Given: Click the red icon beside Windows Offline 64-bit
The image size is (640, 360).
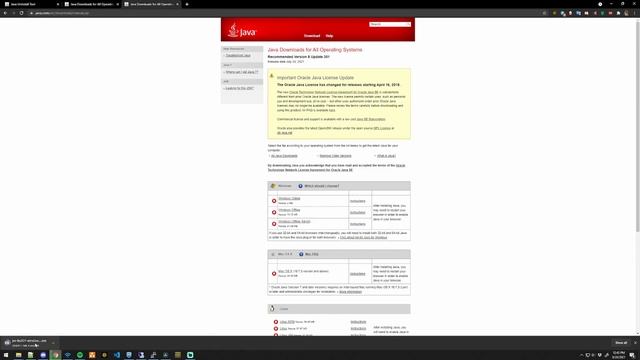Looking at the screenshot, I should point(274,224).
